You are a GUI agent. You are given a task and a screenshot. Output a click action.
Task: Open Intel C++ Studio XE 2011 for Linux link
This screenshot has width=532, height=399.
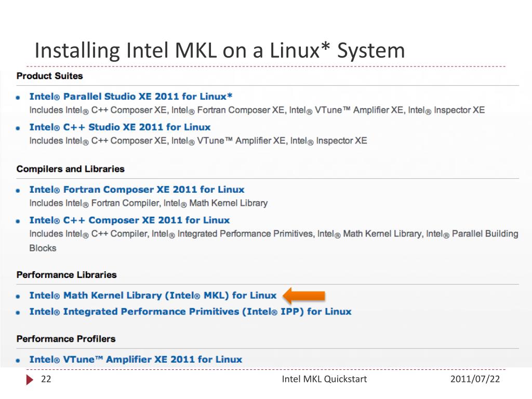(120, 127)
